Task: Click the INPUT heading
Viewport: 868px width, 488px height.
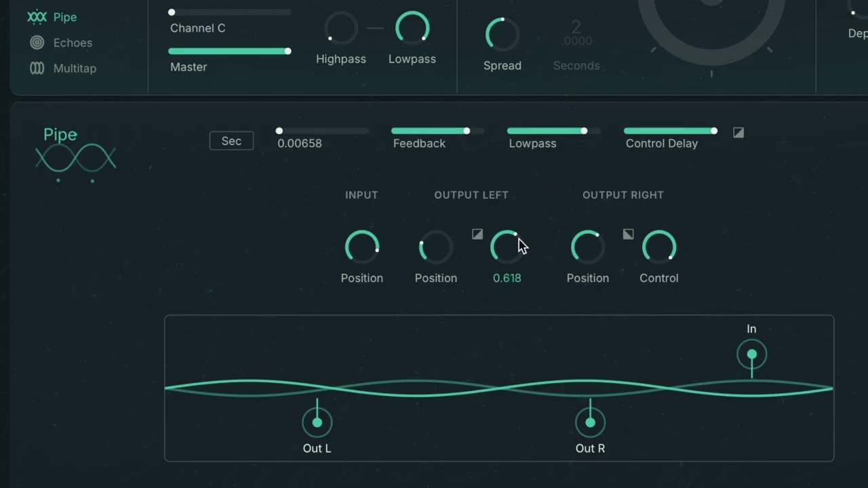Action: coord(361,195)
